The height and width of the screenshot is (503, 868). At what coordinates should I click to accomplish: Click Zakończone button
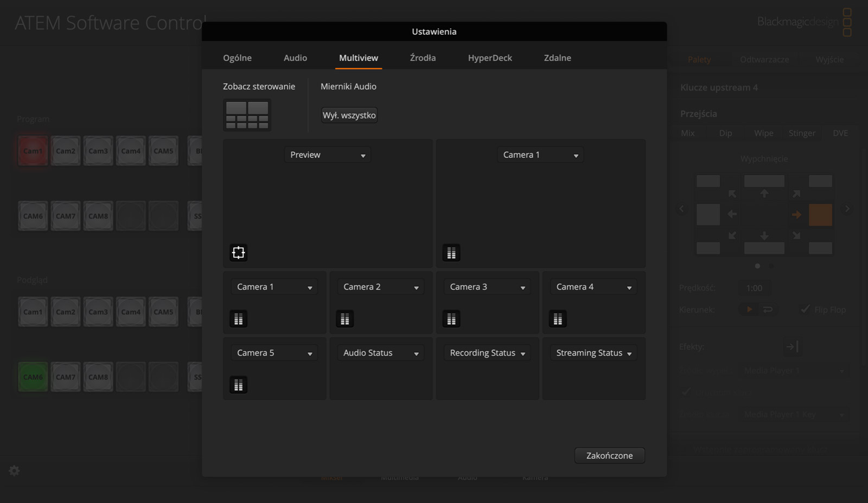click(610, 456)
